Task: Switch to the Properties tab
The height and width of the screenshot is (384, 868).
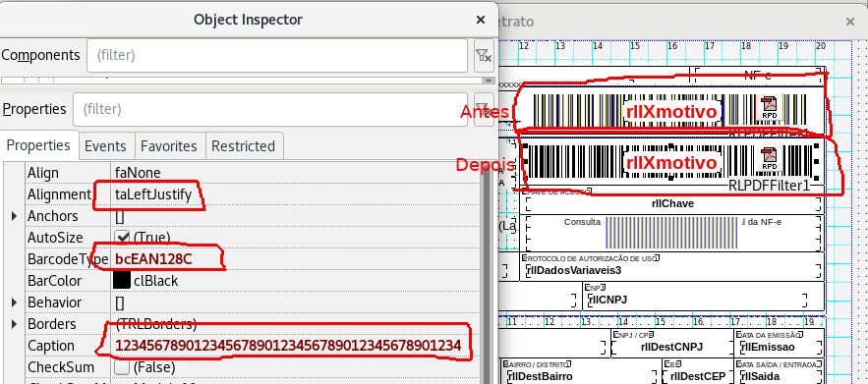Action: point(38,145)
